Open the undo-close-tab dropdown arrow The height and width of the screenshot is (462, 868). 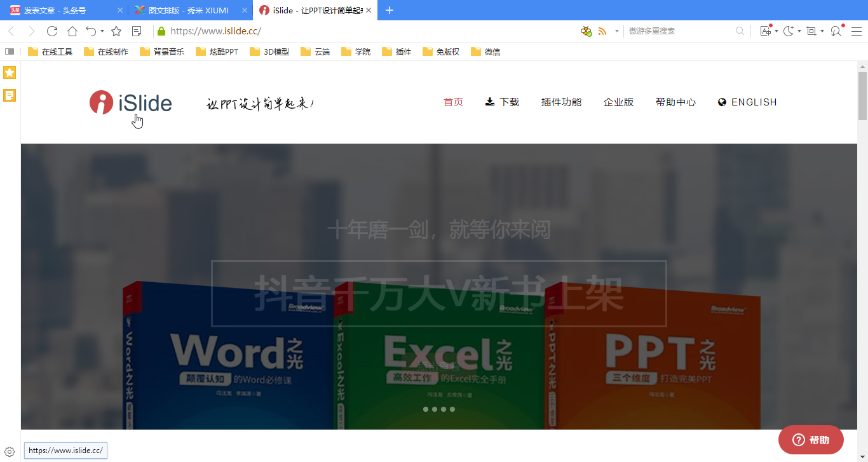click(x=102, y=31)
